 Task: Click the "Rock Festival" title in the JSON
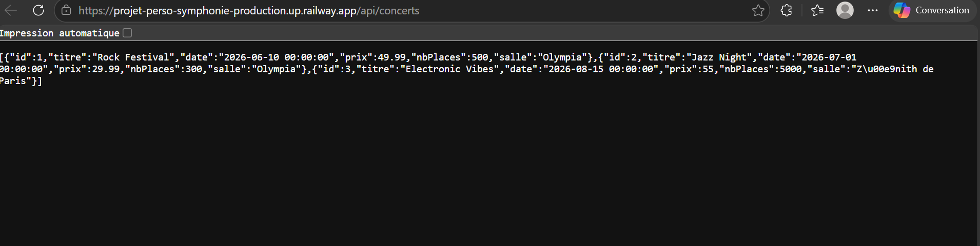coord(133,57)
